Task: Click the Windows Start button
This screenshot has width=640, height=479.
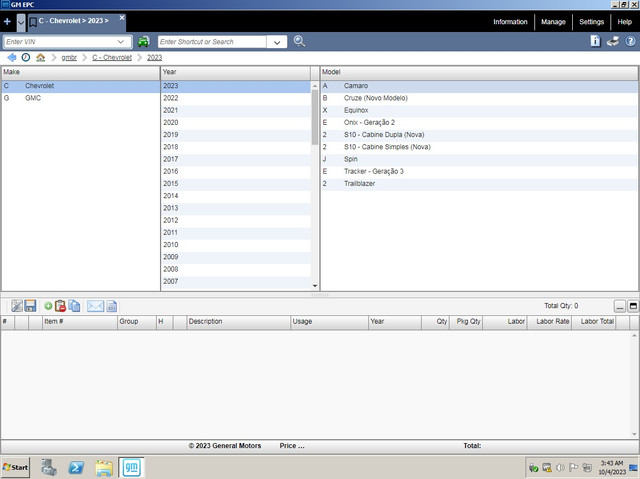Action: tap(16, 468)
